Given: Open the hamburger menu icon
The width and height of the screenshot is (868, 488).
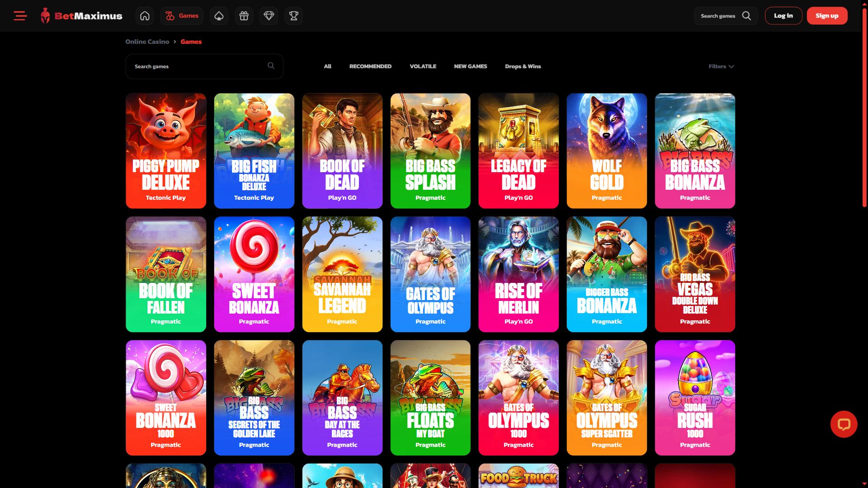Looking at the screenshot, I should (20, 16).
